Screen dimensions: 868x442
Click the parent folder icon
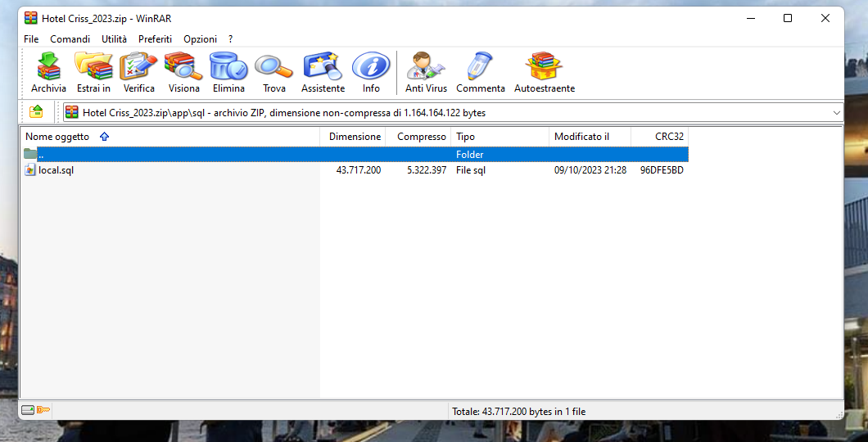point(30,154)
